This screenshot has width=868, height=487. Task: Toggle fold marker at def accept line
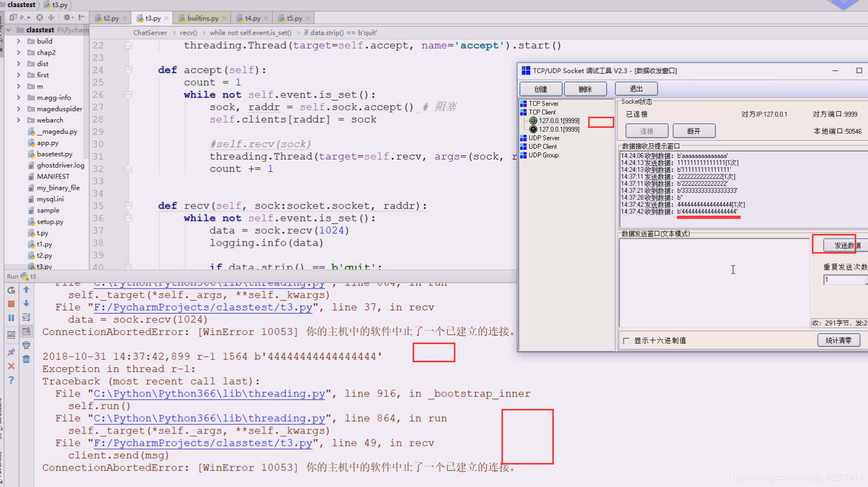pos(128,70)
